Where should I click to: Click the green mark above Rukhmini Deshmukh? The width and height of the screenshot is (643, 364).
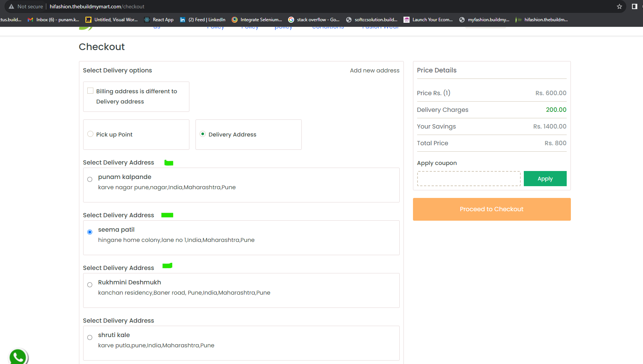[167, 266]
